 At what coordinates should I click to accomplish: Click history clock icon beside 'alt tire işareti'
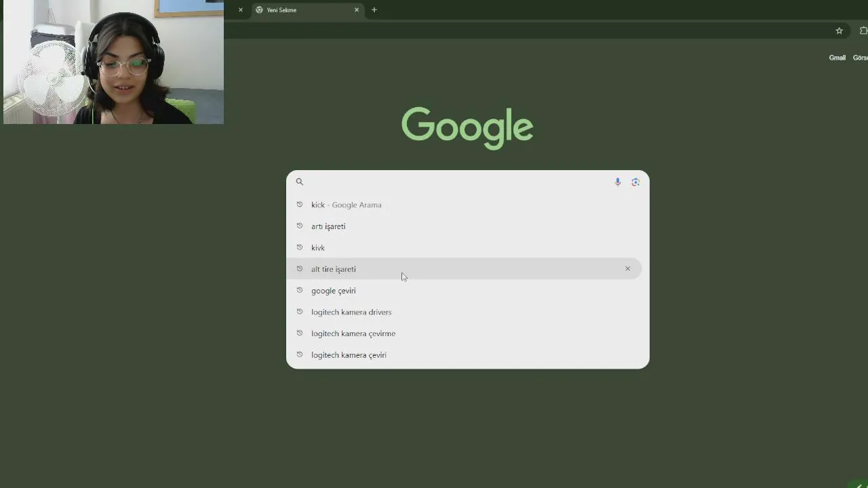coord(299,268)
